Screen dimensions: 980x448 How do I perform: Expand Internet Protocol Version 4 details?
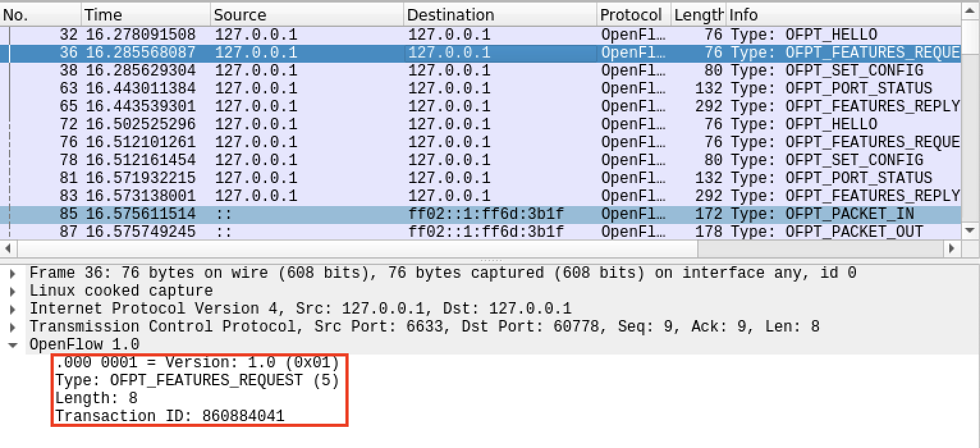coord(13,310)
